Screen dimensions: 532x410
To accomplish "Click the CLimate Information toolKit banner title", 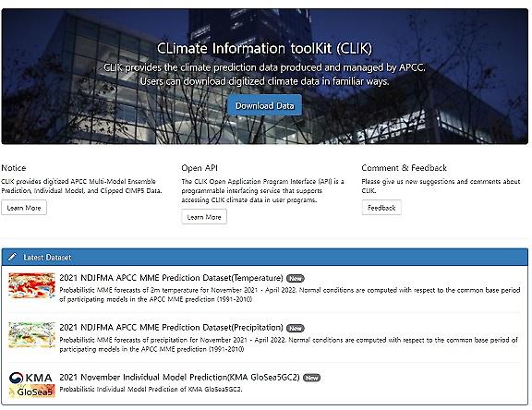I will click(x=265, y=48).
